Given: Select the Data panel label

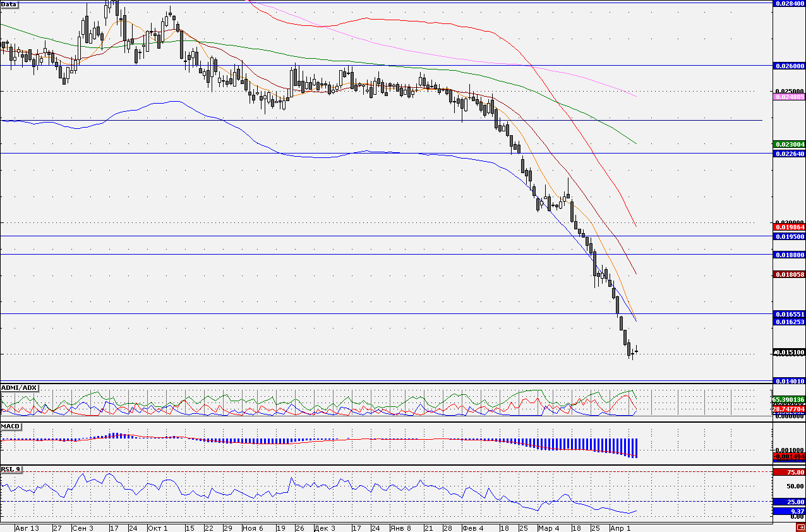Looking at the screenshot, I should coord(9,4).
